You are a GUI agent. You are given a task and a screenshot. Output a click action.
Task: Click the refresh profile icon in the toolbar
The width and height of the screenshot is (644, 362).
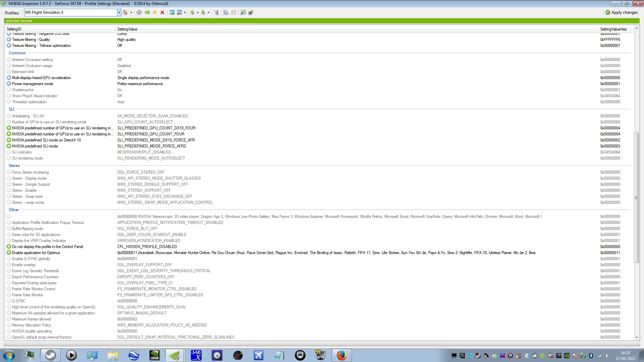coord(139,12)
